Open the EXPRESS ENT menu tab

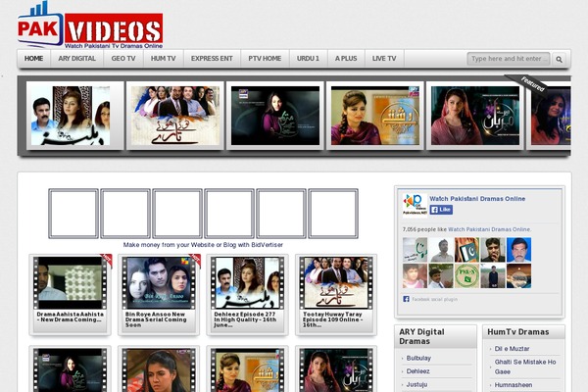tap(212, 59)
